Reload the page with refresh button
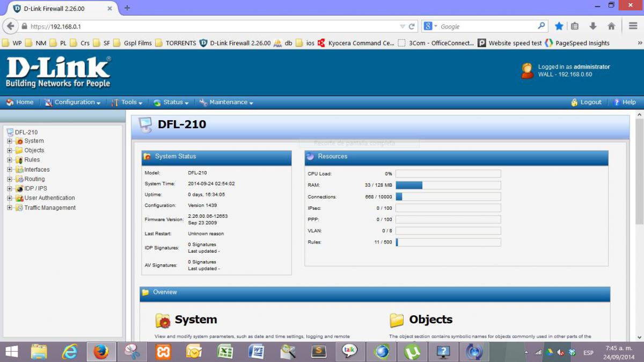The height and width of the screenshot is (362, 644). [412, 26]
